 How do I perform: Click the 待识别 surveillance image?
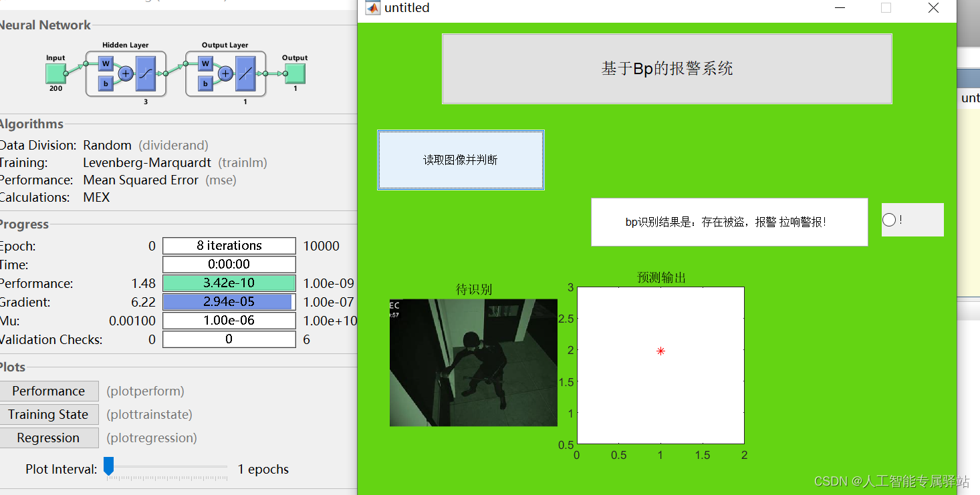(x=473, y=363)
